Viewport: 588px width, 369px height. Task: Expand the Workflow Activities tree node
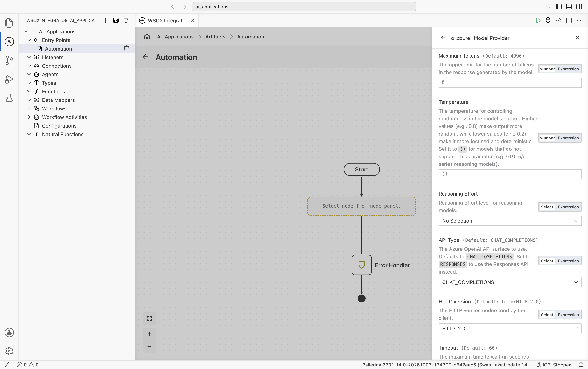pos(29,117)
